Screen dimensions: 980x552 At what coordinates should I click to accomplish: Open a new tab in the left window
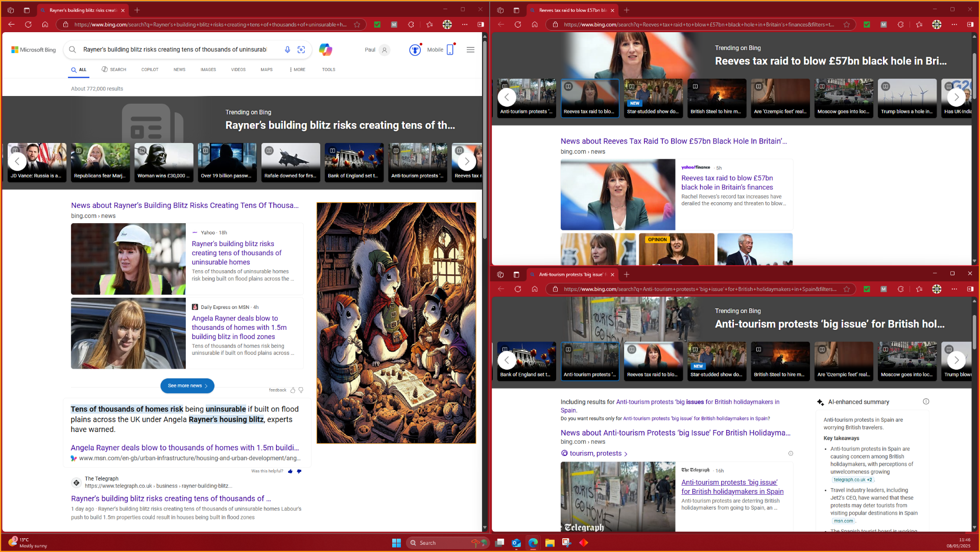(137, 10)
